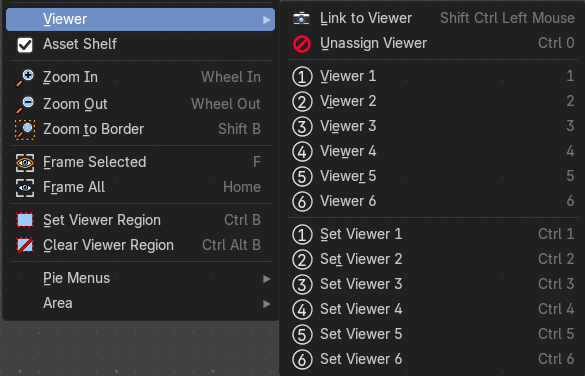Choose Zoom Out menu entry
585x376 pixels.
(x=140, y=104)
